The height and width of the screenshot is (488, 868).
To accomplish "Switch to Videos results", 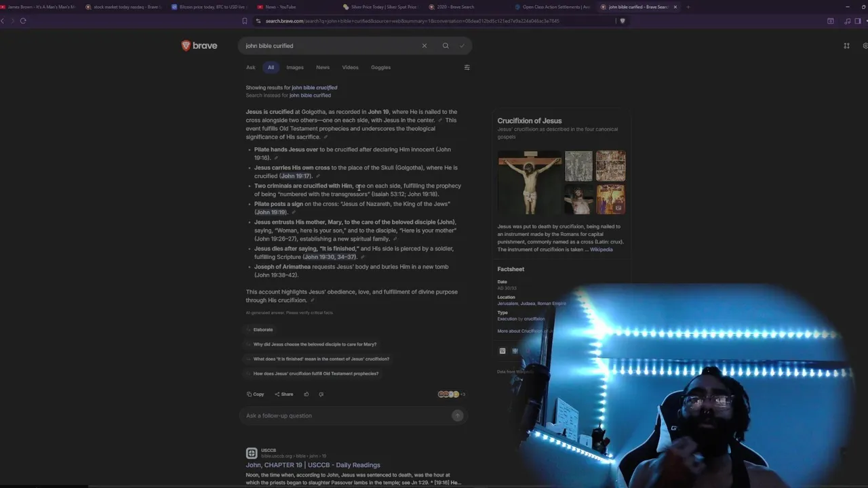I will pyautogui.click(x=350, y=67).
